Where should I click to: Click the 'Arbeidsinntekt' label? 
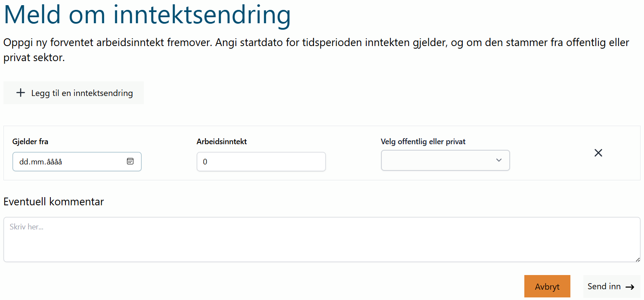[x=222, y=142]
